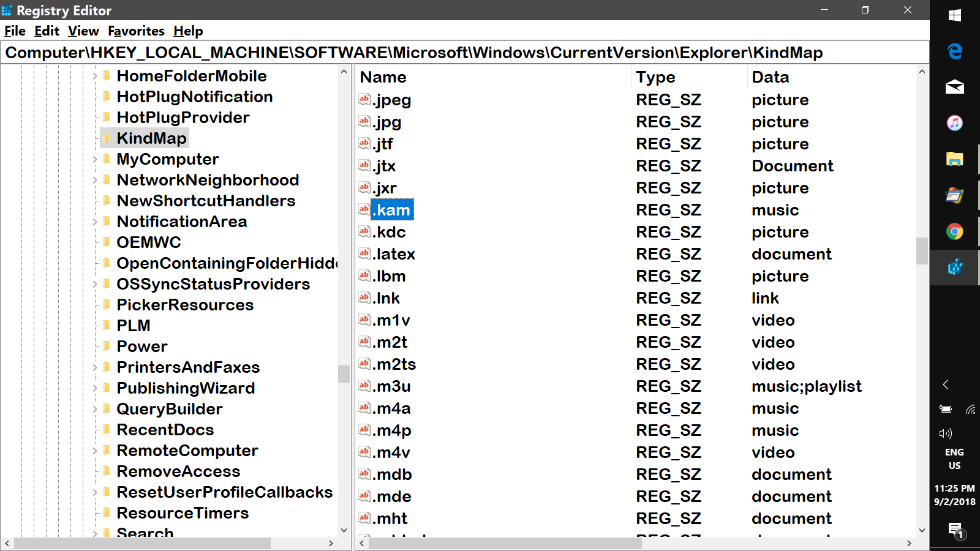The height and width of the screenshot is (551, 980).
Task: Sort values by the Type column header
Action: (x=690, y=77)
